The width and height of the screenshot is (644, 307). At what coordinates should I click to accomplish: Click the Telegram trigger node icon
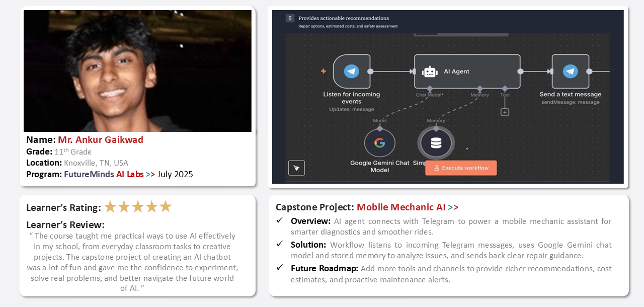tap(351, 71)
